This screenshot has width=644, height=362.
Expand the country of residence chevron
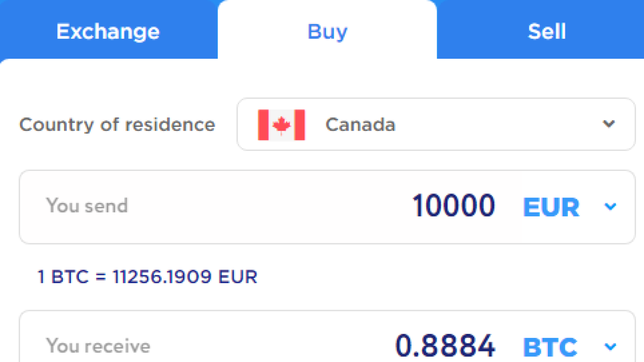click(609, 124)
